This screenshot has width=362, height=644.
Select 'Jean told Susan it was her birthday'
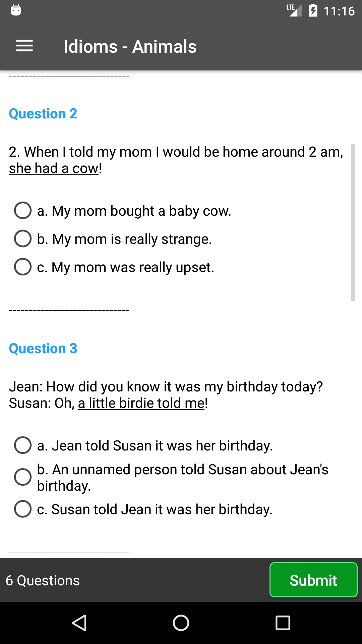click(23, 445)
